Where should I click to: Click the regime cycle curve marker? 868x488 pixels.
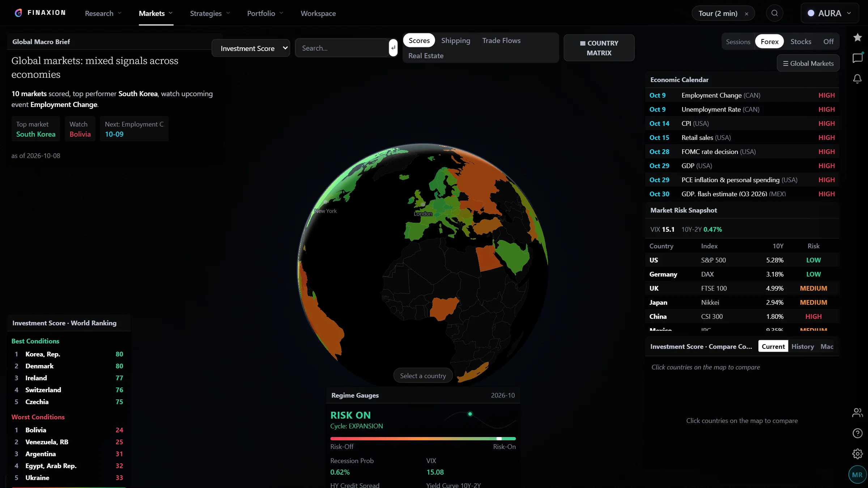point(470,414)
